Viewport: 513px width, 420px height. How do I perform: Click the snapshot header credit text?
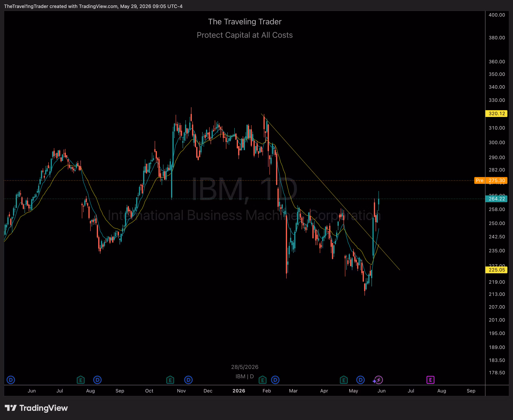(x=93, y=6)
